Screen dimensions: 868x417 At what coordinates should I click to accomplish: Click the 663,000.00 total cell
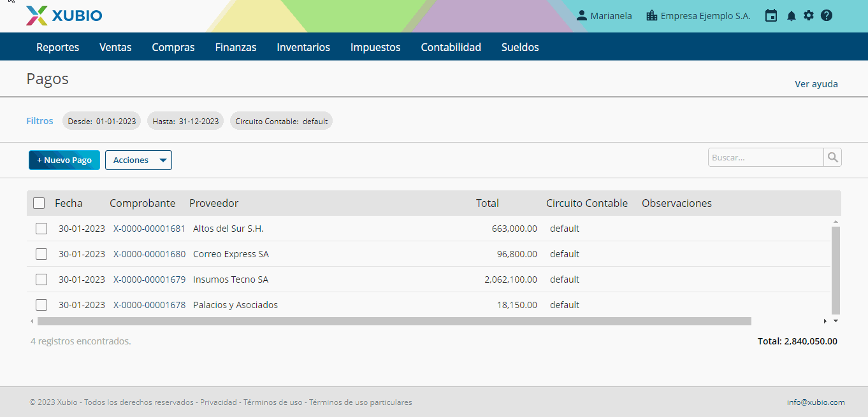coord(514,229)
